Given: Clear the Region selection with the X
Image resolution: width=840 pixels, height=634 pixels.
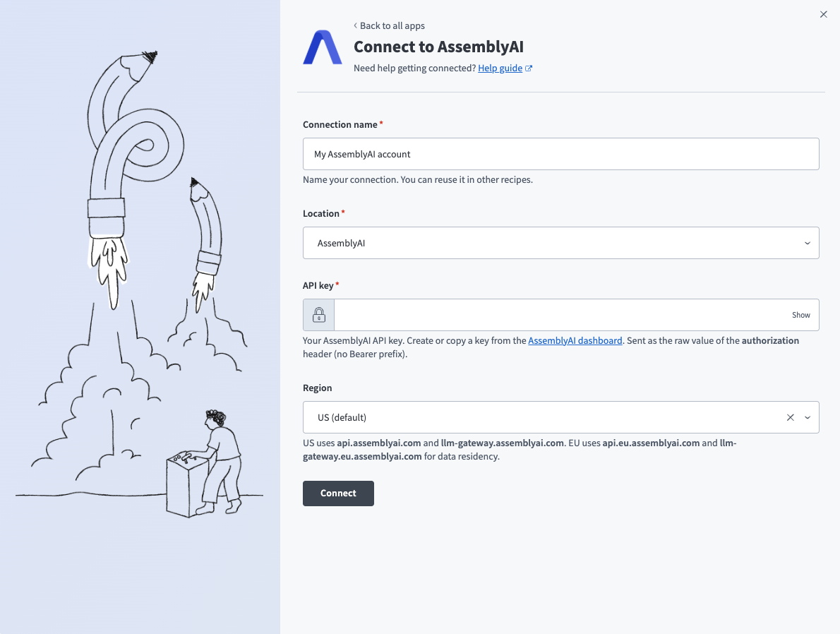Looking at the screenshot, I should (790, 417).
